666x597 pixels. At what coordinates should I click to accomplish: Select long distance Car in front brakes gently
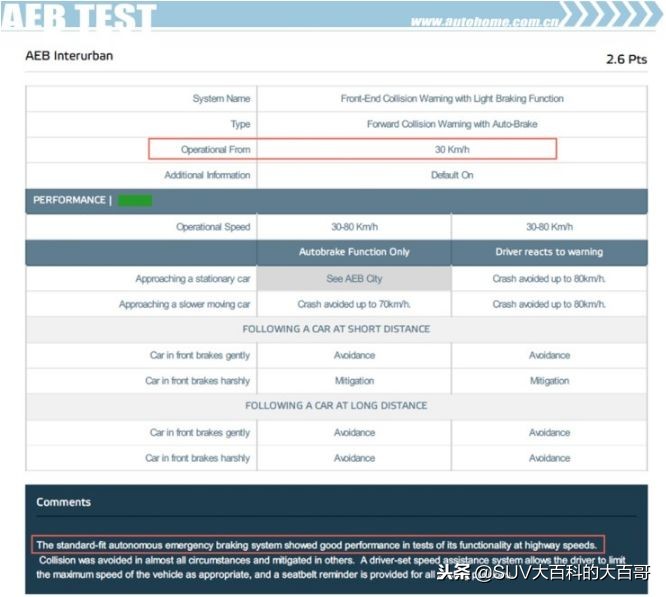click(200, 433)
